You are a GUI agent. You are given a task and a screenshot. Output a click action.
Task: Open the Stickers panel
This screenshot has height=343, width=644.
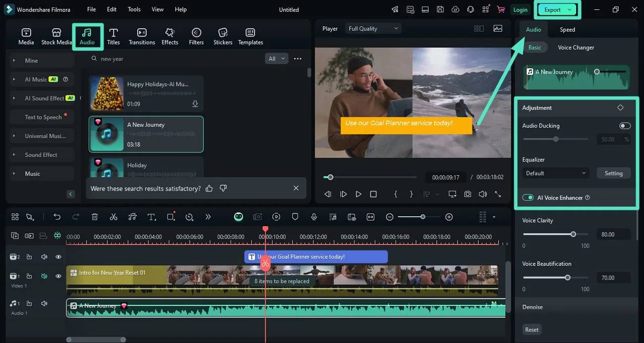pyautogui.click(x=222, y=36)
